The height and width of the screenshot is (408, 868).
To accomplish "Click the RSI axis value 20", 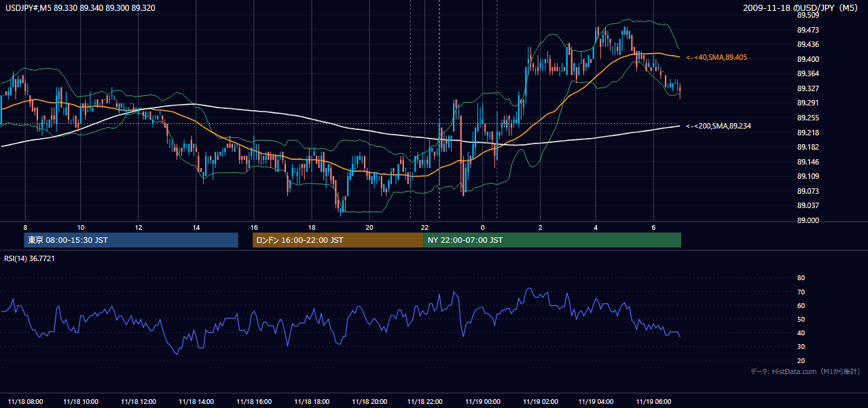I will [x=801, y=361].
